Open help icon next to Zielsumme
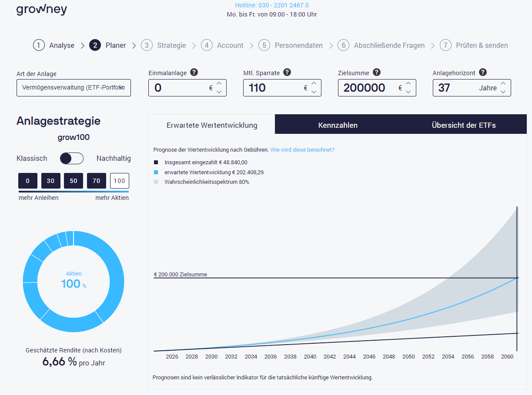Screen dimensions: 532x395 click(377, 73)
